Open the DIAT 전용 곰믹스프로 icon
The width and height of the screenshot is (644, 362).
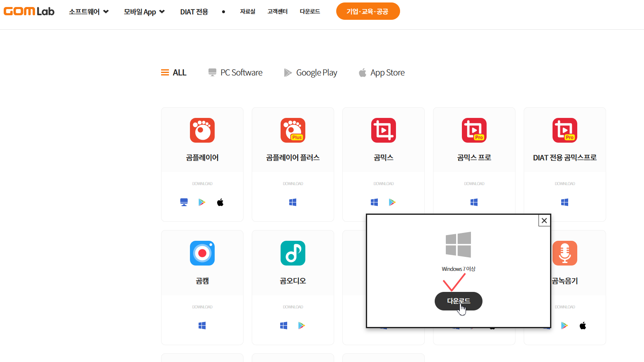[565, 130]
